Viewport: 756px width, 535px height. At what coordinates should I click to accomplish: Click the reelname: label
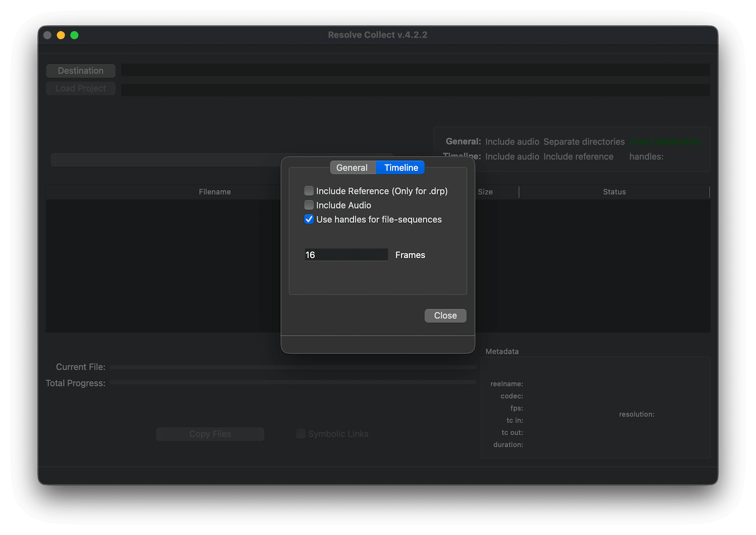(507, 384)
